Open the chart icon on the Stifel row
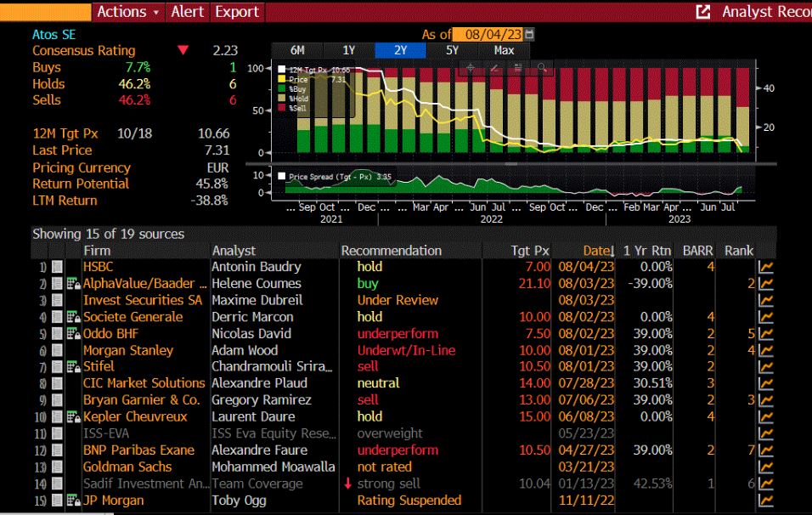Screen dimensions: 812x515 [x=766, y=367]
